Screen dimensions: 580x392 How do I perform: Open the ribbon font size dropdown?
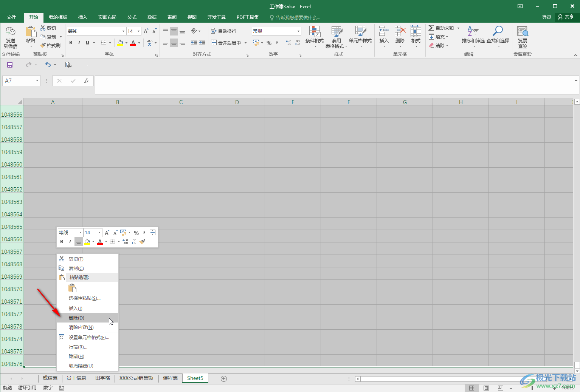[x=139, y=31]
